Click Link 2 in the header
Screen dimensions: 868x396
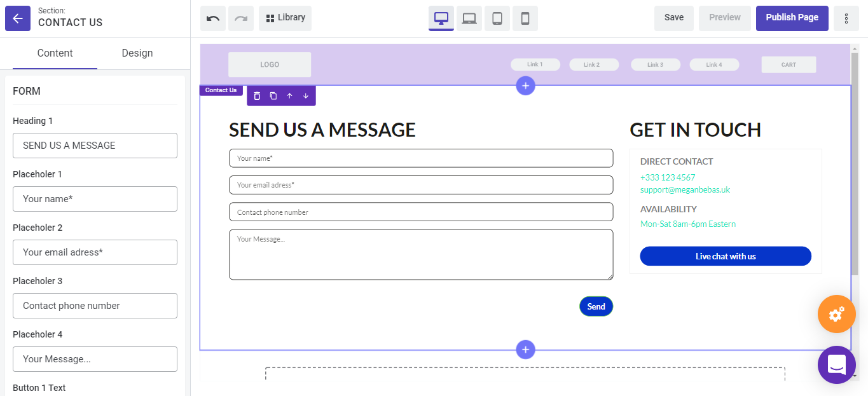tap(594, 65)
